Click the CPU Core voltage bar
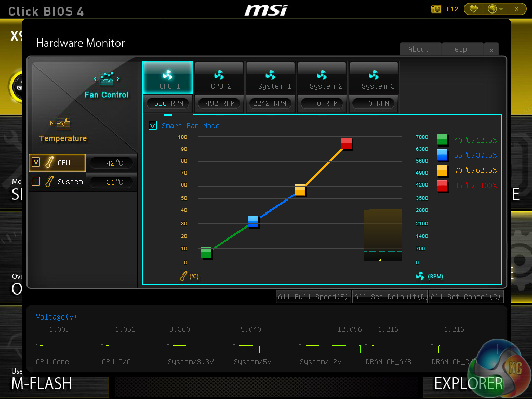Screen dimensions: 532x399 39,349
